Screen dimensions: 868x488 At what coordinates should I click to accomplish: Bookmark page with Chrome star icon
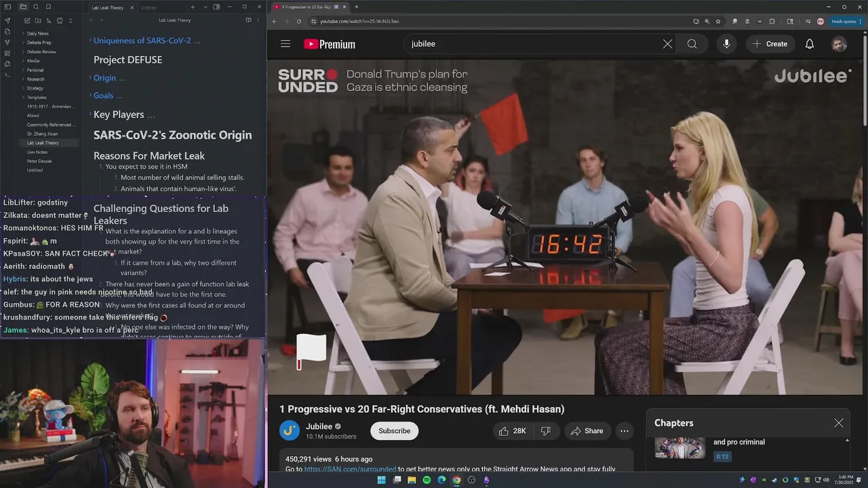(718, 21)
